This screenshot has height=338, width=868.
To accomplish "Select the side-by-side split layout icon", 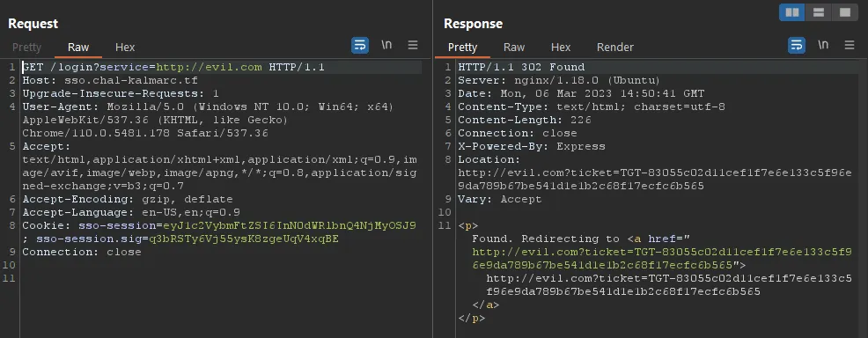I will (792, 12).
